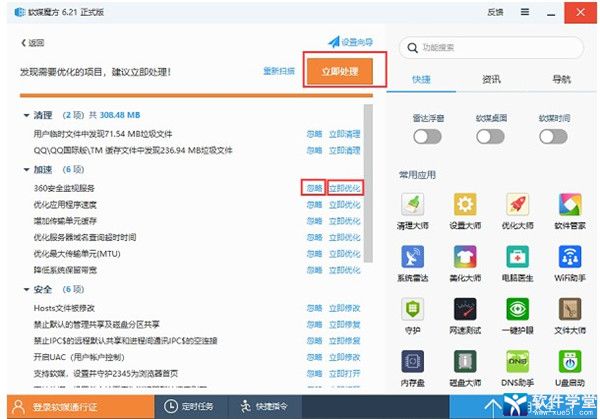Click 登录软媒通行证 login button
600x419 pixels.
pyautogui.click(x=81, y=406)
